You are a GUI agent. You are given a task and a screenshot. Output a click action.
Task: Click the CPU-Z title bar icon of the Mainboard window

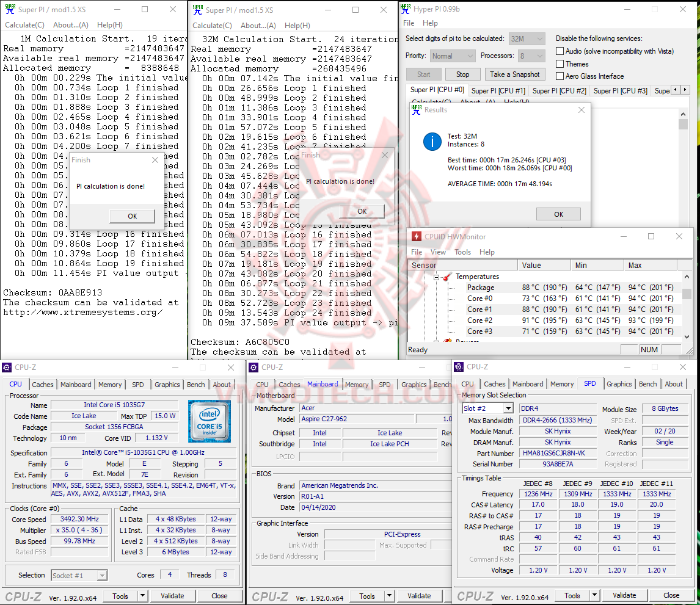click(x=253, y=367)
